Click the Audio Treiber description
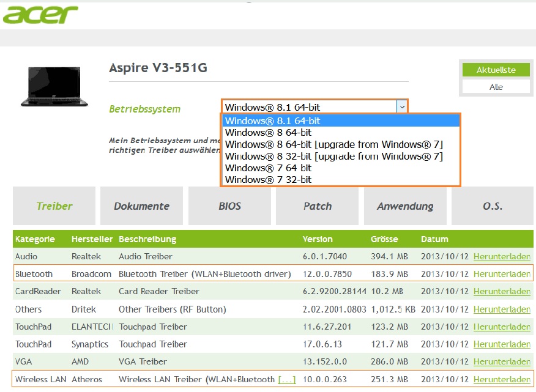Image resolution: width=536 pixels, height=392 pixels. pos(145,256)
